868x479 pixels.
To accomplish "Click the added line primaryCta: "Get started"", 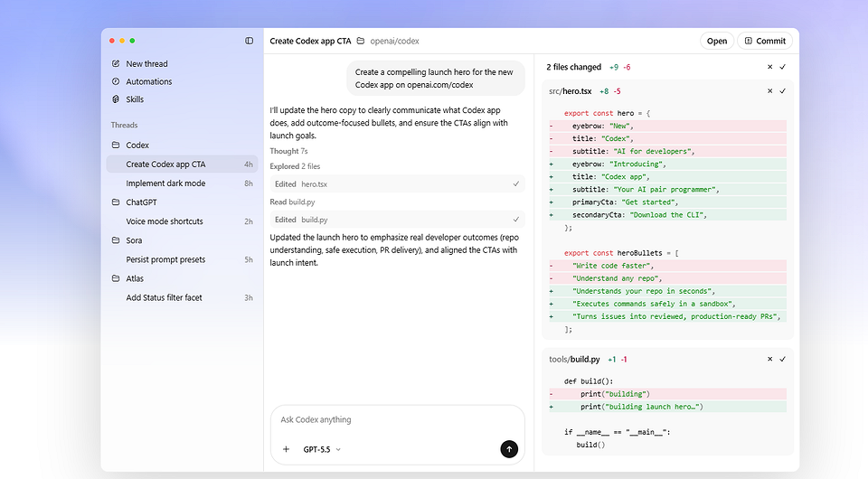I will 667,202.
